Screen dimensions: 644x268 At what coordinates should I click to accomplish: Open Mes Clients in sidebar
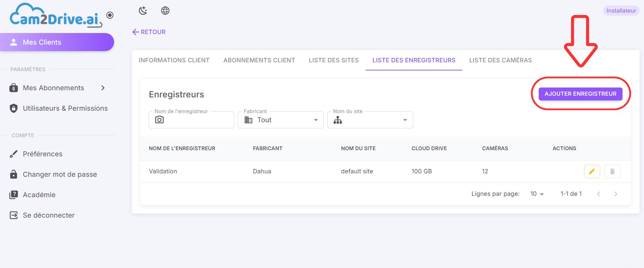point(57,42)
